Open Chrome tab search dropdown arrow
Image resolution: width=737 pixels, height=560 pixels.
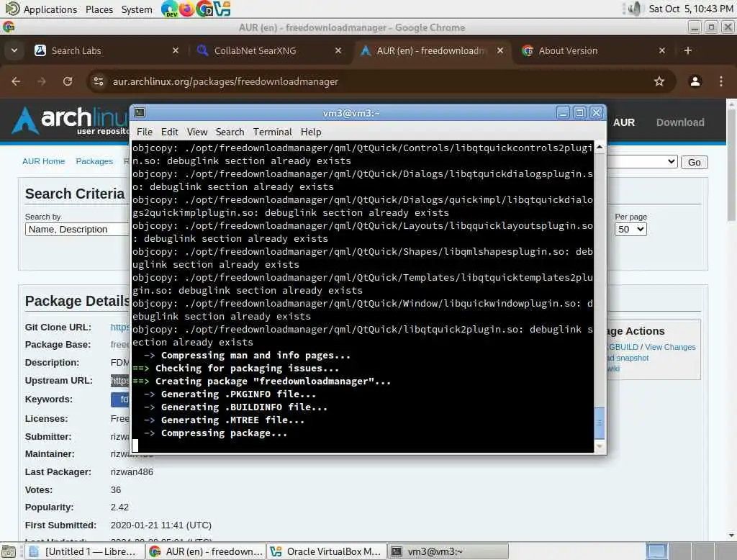click(x=14, y=50)
